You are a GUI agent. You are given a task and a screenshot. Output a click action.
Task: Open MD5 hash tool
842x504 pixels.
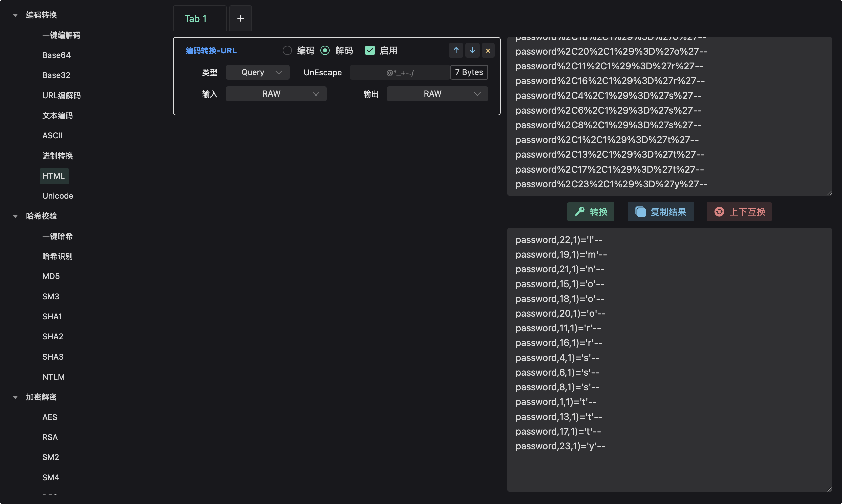pyautogui.click(x=51, y=276)
